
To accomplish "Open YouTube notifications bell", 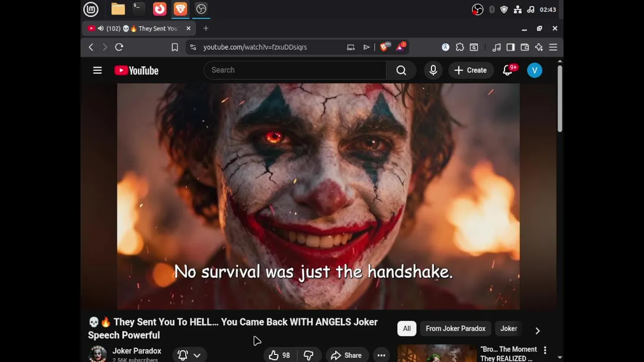I will click(x=508, y=70).
